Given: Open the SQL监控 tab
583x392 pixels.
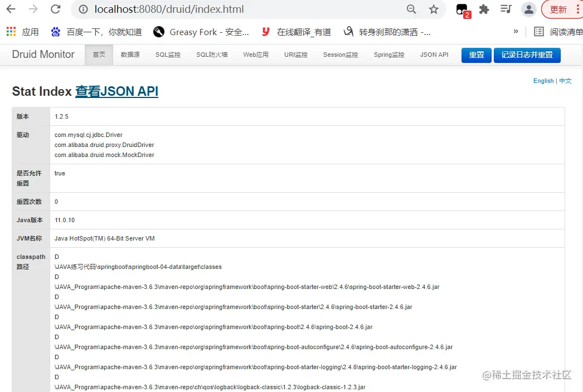Looking at the screenshot, I should pyautogui.click(x=168, y=55).
